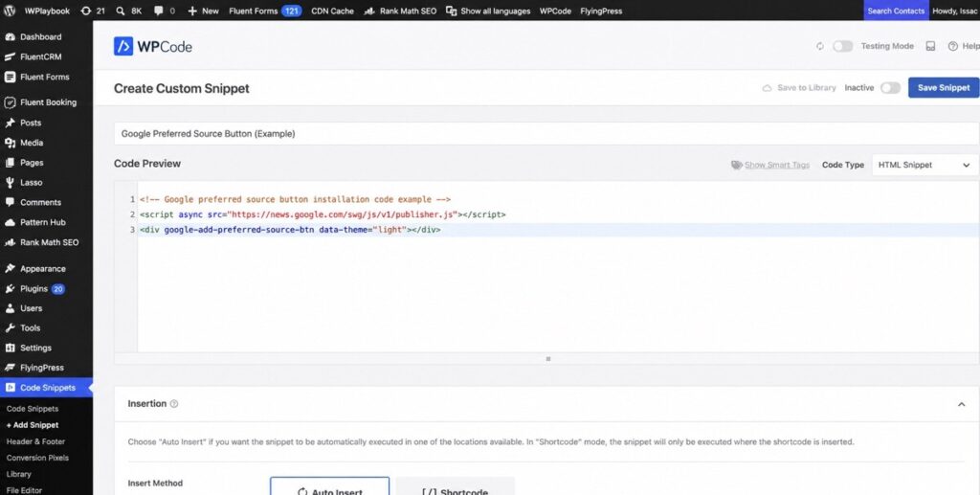Open the Header & Footer submenu link
The image size is (980, 495).
click(35, 441)
